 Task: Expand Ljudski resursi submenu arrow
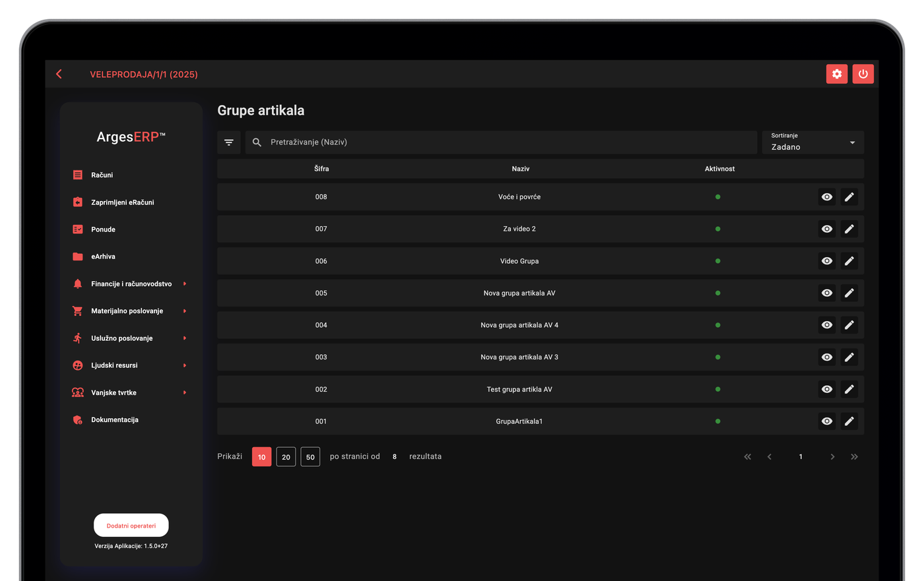click(185, 365)
